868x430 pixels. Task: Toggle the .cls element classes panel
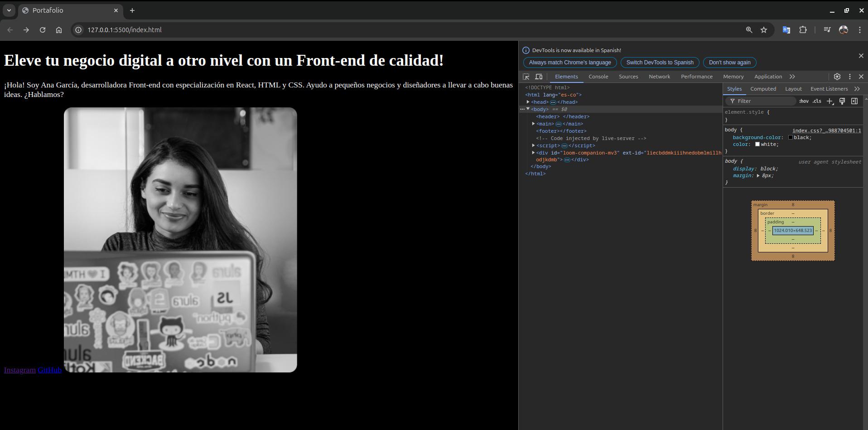817,101
